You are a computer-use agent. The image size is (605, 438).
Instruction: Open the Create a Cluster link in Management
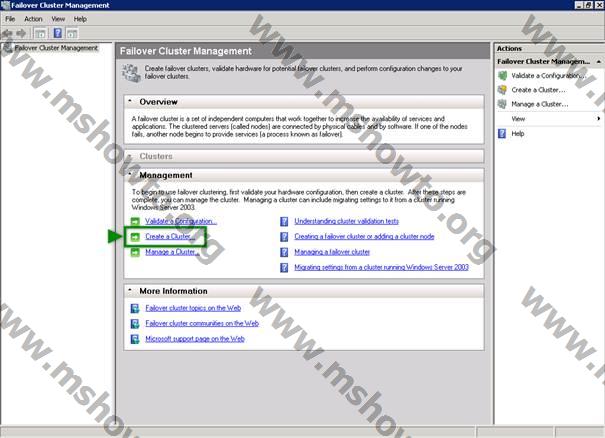[170, 237]
